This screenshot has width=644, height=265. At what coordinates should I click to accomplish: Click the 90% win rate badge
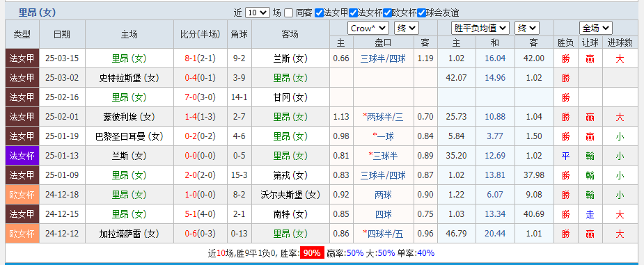pos(312,253)
